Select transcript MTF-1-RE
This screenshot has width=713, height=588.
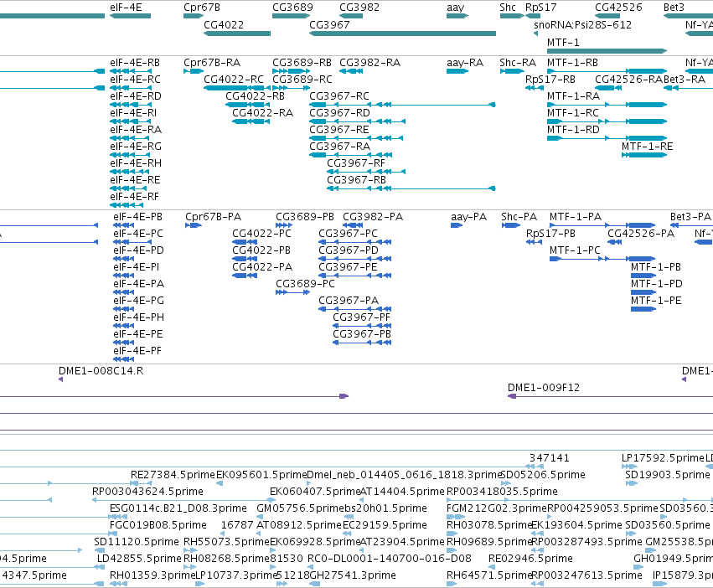(x=647, y=147)
